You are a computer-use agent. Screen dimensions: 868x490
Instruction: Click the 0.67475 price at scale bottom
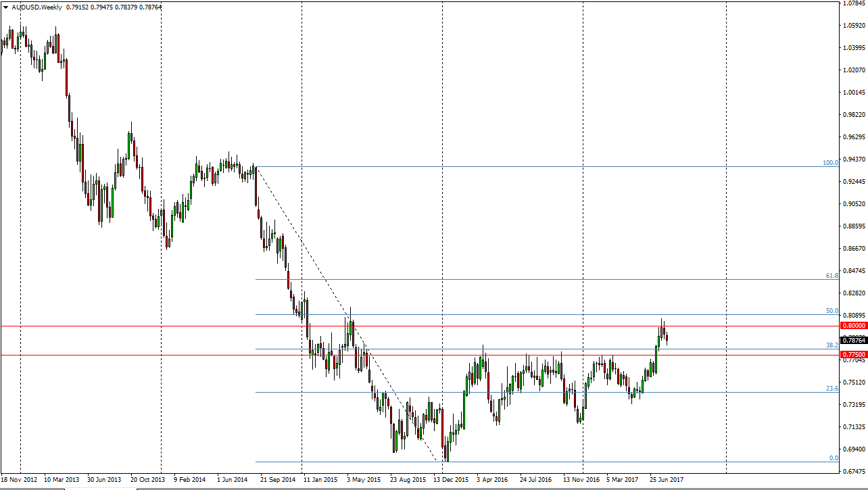(x=854, y=471)
